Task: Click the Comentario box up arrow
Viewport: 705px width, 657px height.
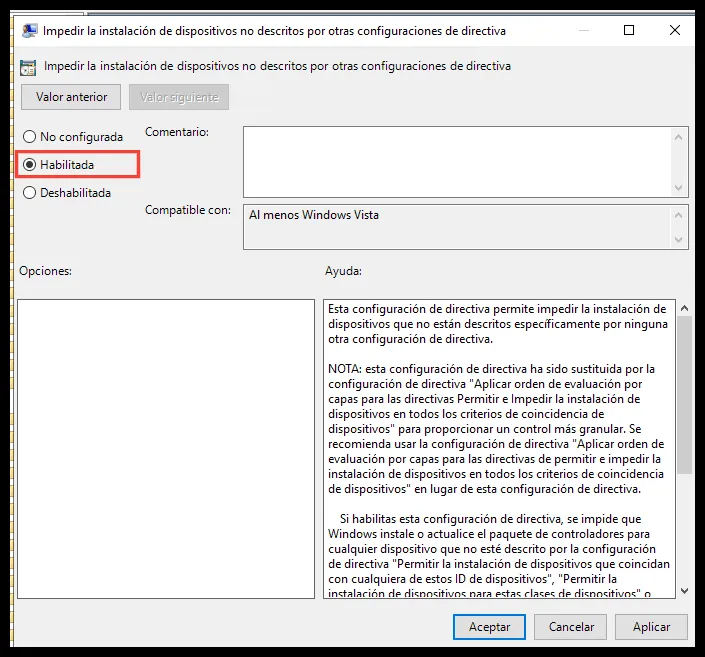Action: (678, 137)
